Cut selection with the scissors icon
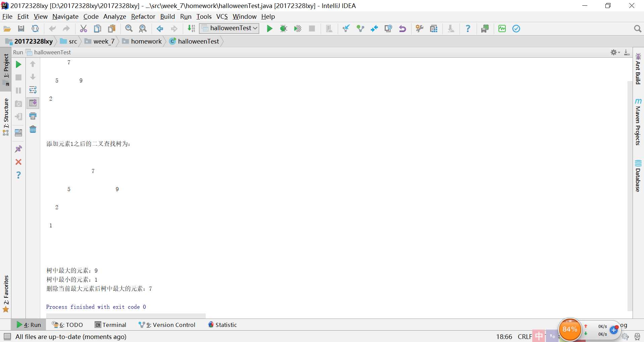Image resolution: width=644 pixels, height=342 pixels. pos(84,28)
